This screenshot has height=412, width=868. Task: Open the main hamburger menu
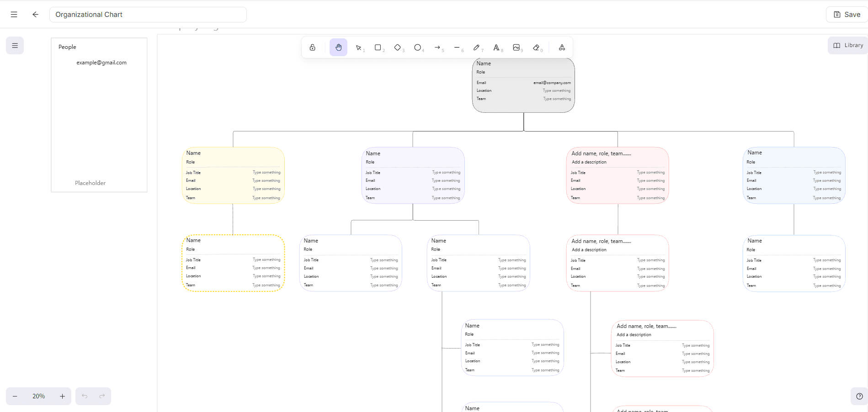(14, 15)
